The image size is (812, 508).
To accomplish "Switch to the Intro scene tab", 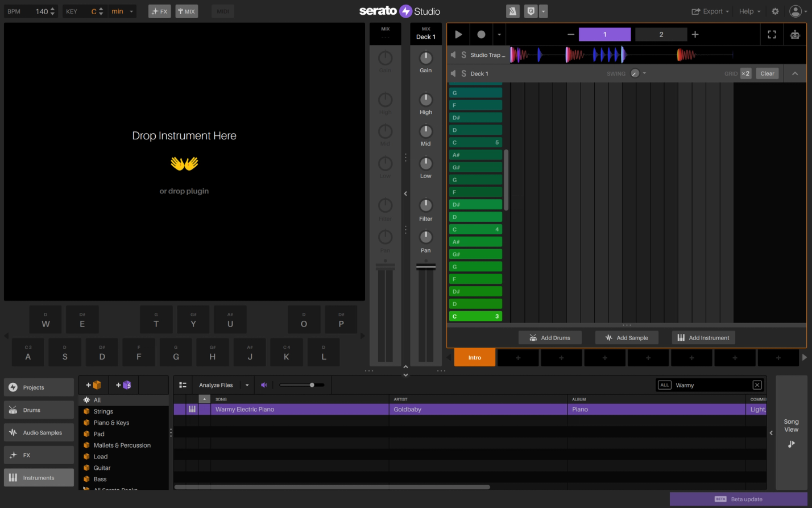I will coord(475,358).
